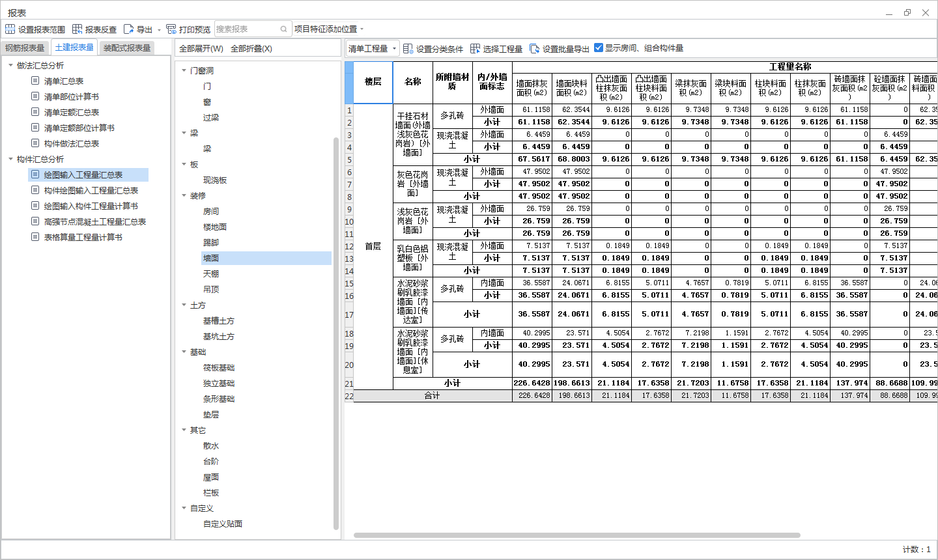The height and width of the screenshot is (560, 938).
Task: Collapse the 土方 group
Action: 184,305
